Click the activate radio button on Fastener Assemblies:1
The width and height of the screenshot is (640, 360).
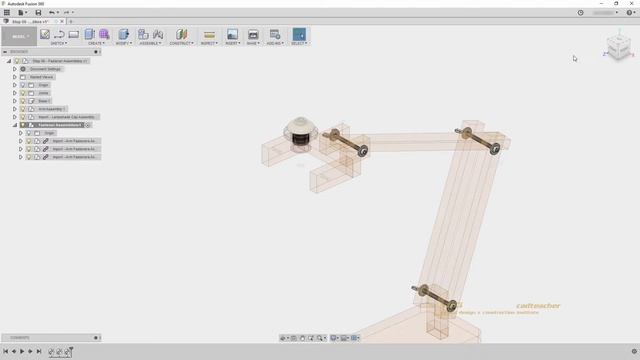88,125
